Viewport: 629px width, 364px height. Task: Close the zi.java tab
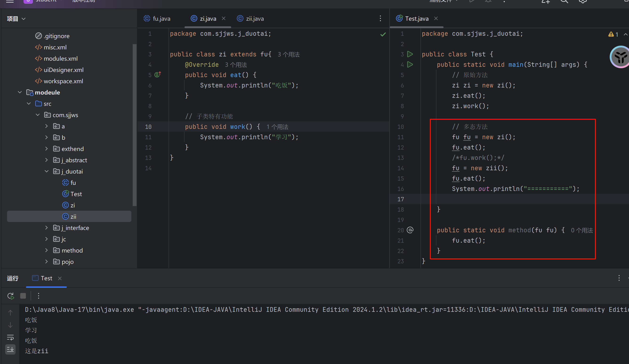pyautogui.click(x=224, y=18)
